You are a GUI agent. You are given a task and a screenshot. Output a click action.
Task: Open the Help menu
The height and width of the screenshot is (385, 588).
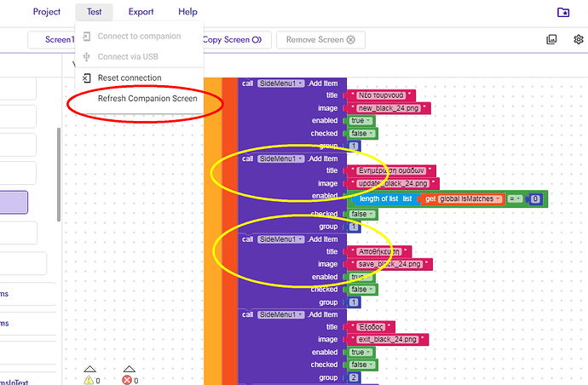[187, 12]
